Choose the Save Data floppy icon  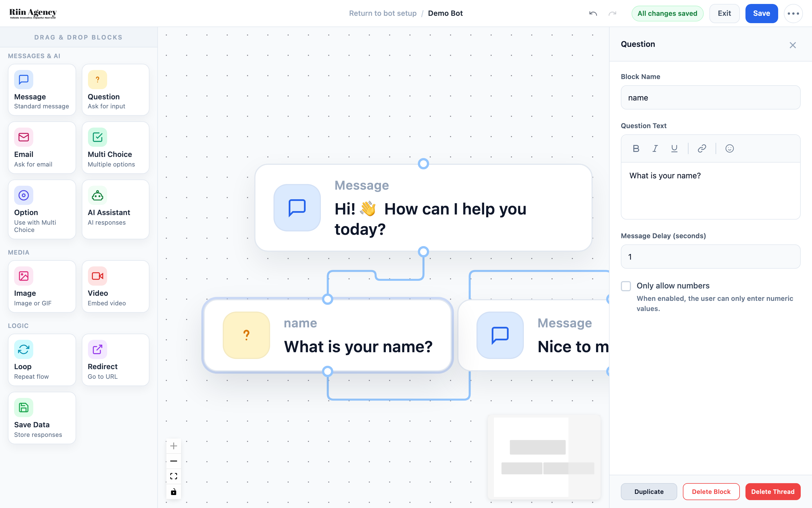pos(23,408)
